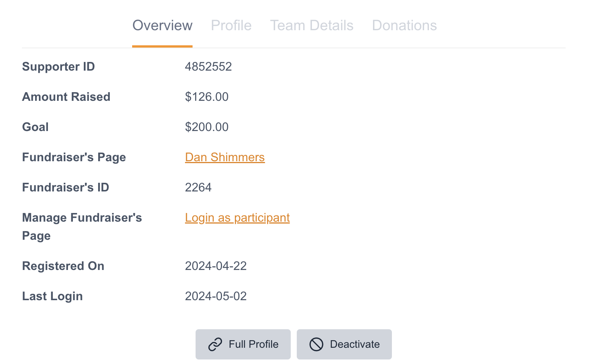Viewport: 589px width, 364px height.
Task: Select the Donations tab
Action: [x=404, y=26]
